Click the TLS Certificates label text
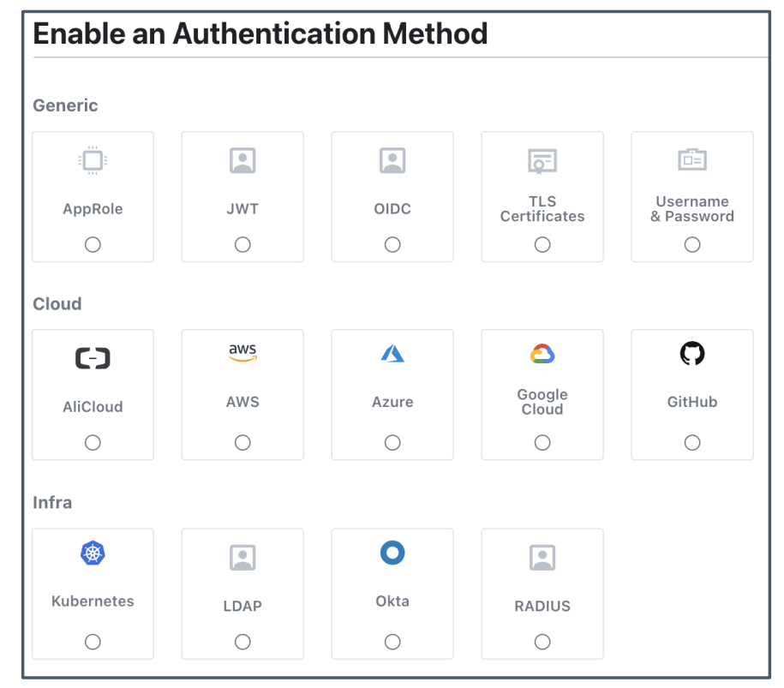784x688 pixels. 542,209
